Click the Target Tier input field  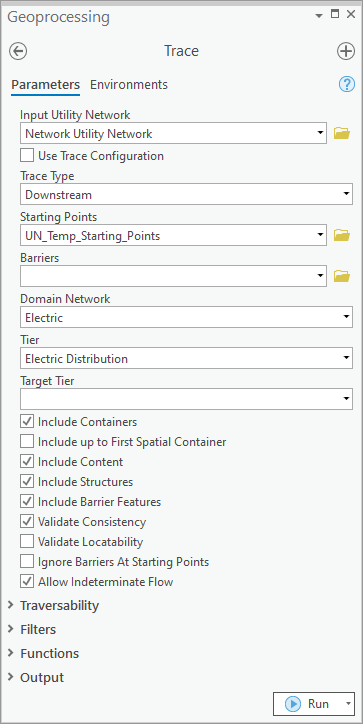point(187,399)
